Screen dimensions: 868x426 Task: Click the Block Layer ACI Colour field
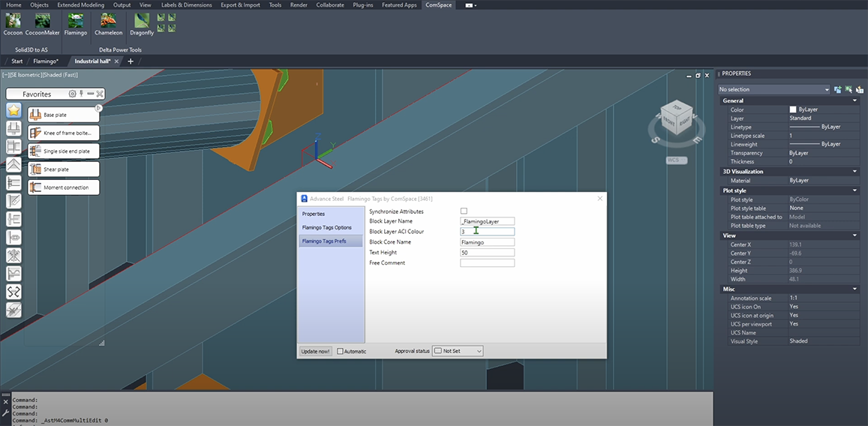click(487, 232)
